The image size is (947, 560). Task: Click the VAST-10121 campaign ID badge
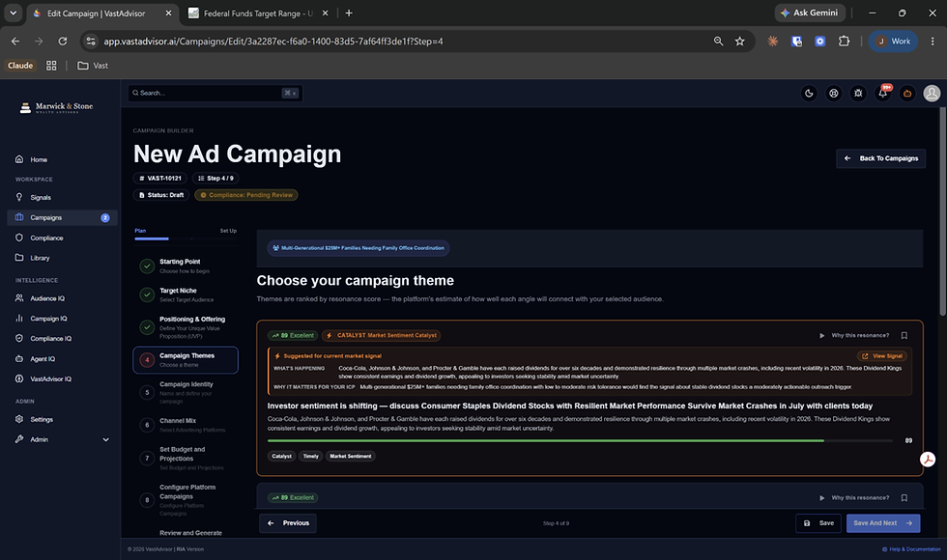160,178
